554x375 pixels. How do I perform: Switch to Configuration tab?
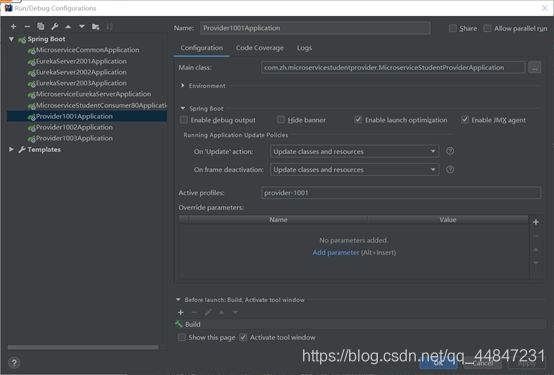(x=202, y=48)
